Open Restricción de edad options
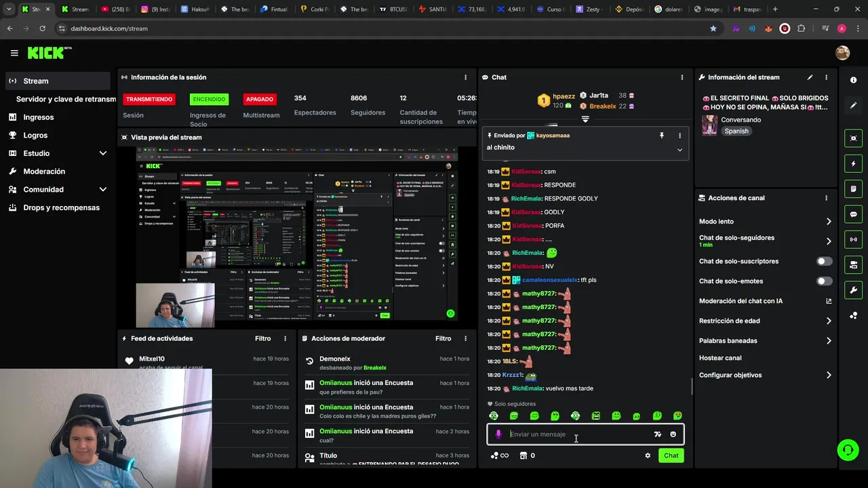868x488 pixels. tap(765, 321)
